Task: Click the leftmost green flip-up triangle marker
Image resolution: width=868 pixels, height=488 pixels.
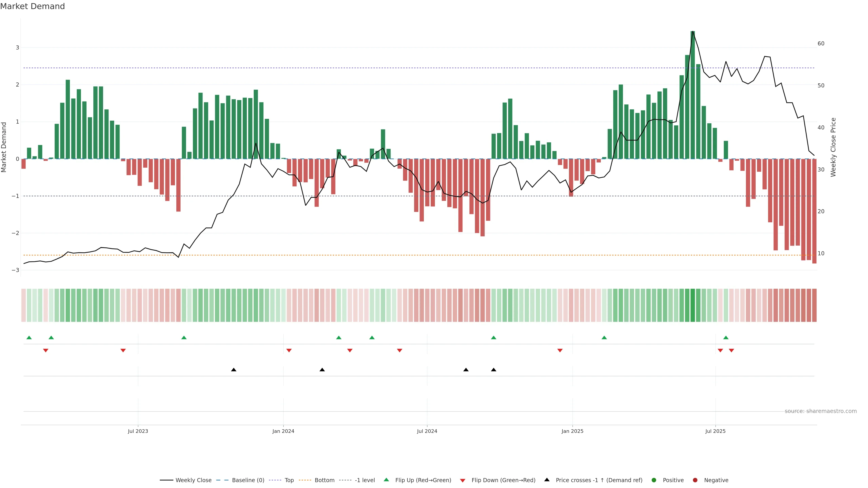Action: (x=29, y=338)
